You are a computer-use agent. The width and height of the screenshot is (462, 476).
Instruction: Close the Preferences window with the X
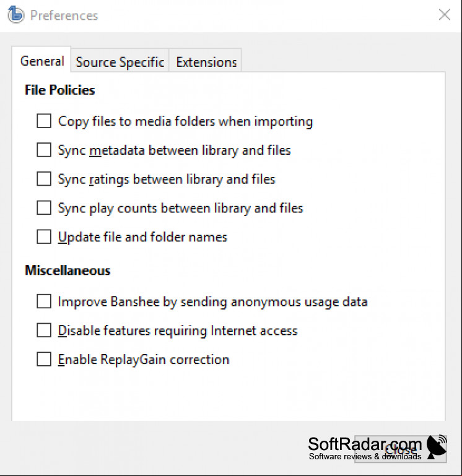(x=445, y=15)
